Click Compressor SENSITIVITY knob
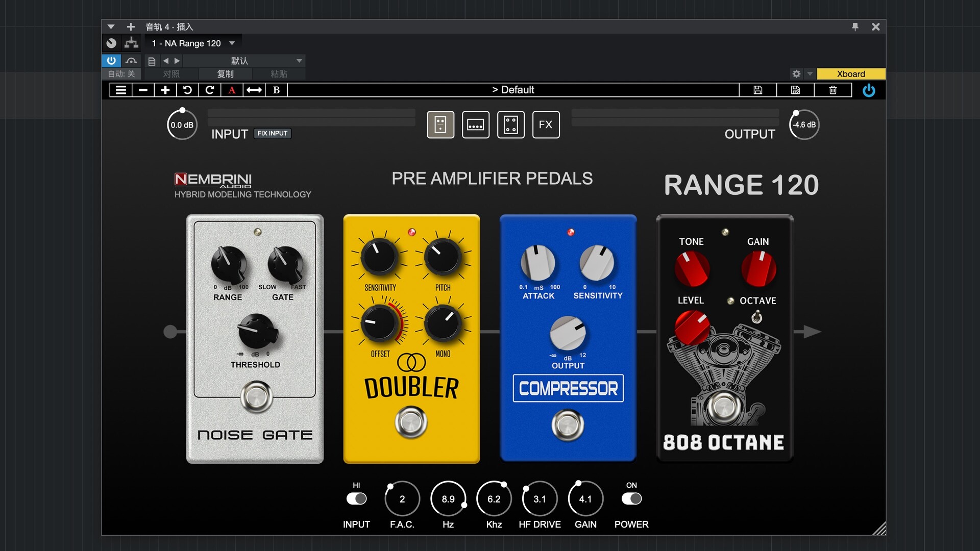980x551 pixels. click(597, 263)
